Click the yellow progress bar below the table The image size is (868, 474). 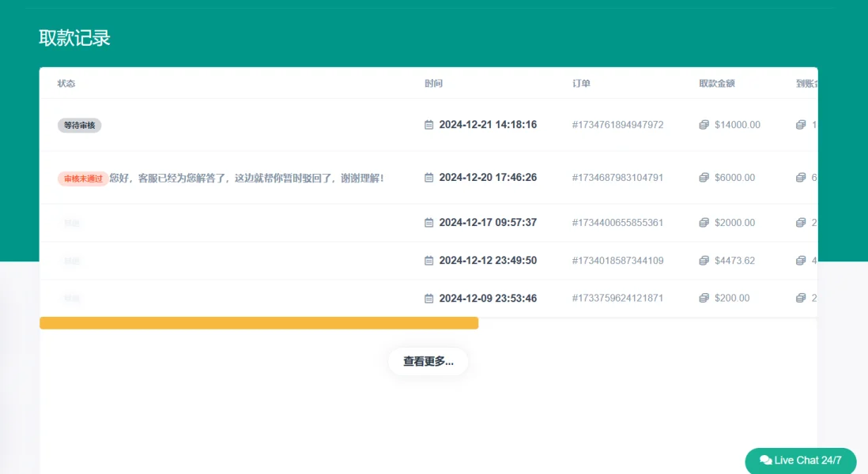point(258,322)
